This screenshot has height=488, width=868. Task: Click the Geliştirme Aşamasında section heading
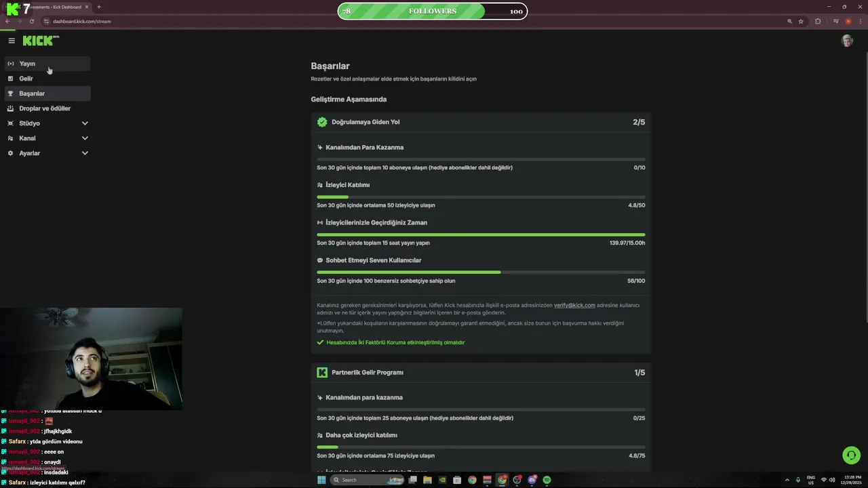(349, 99)
